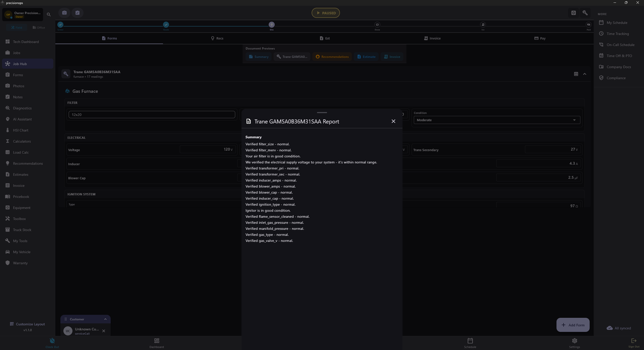Open Toolbox in the sidebar
Image resolution: width=644 pixels, height=350 pixels.
[x=27, y=219]
